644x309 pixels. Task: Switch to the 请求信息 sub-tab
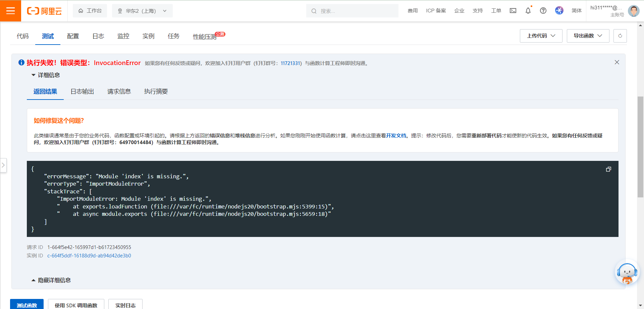[119, 91]
